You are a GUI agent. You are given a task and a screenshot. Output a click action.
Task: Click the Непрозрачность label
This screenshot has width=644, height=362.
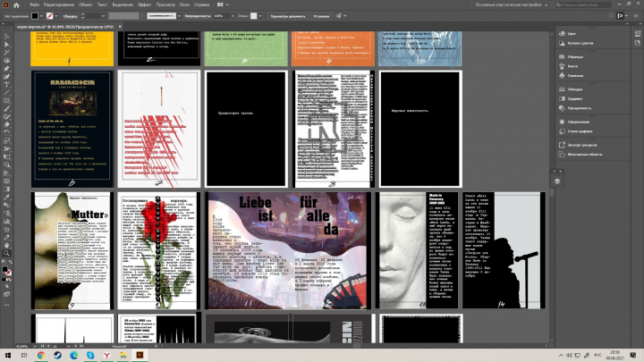point(198,16)
